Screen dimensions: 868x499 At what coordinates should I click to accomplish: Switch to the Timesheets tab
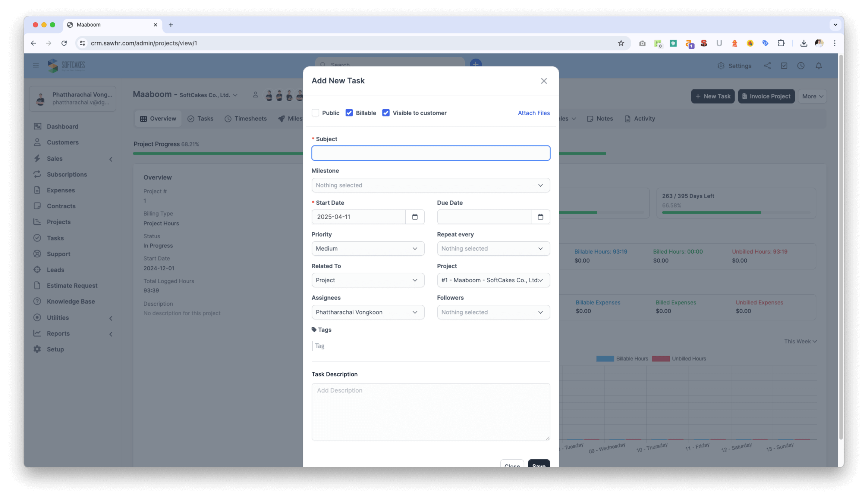pyautogui.click(x=245, y=119)
